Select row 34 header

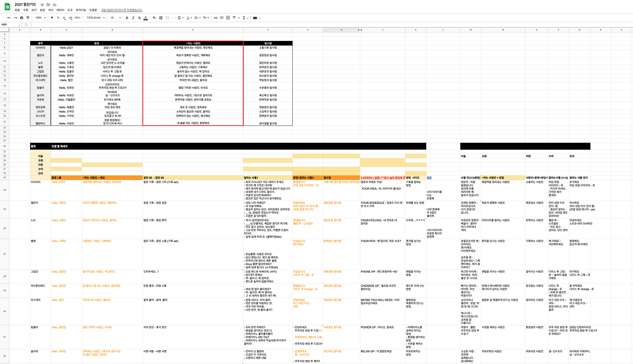click(x=4, y=190)
